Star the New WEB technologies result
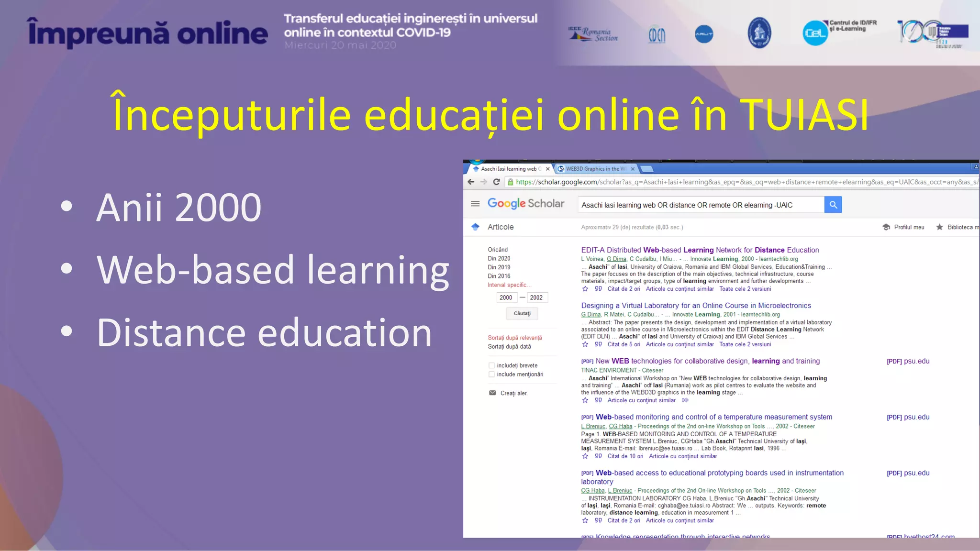The image size is (980, 551). pyautogui.click(x=585, y=400)
